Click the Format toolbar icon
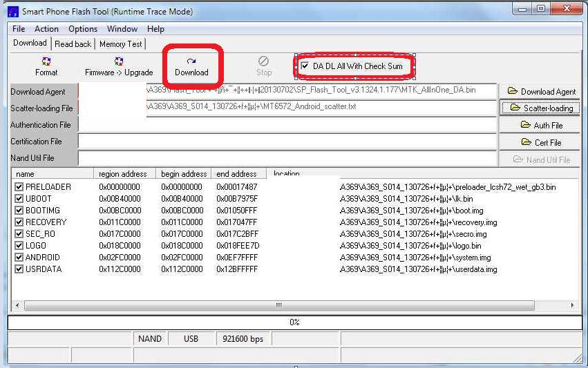 (x=46, y=67)
